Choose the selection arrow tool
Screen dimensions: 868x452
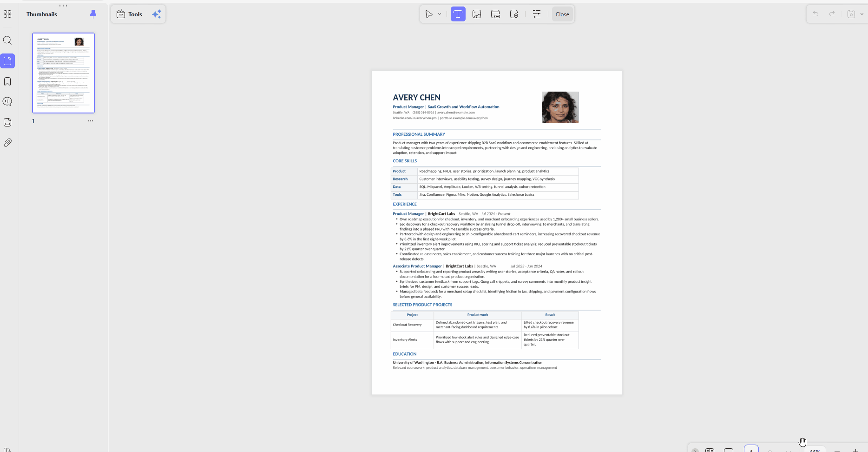click(429, 14)
